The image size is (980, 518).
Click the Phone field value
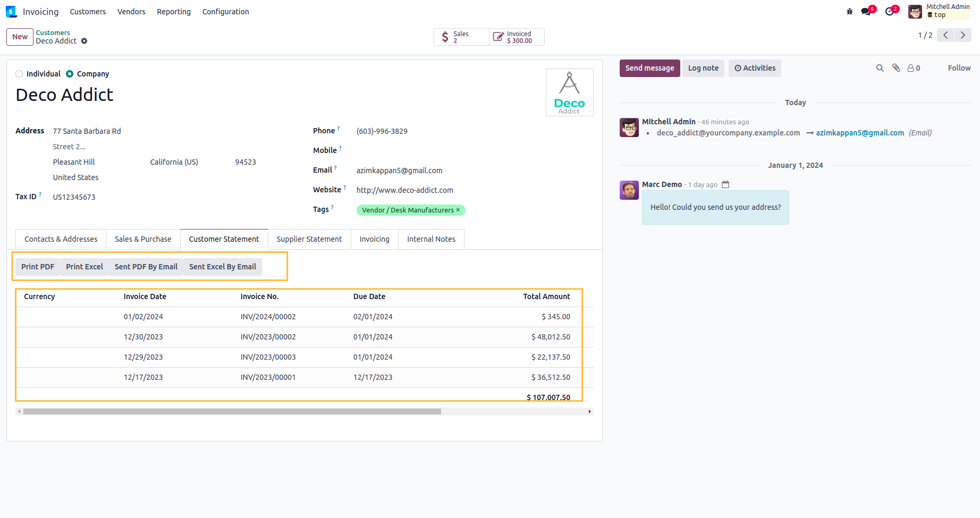coord(382,131)
